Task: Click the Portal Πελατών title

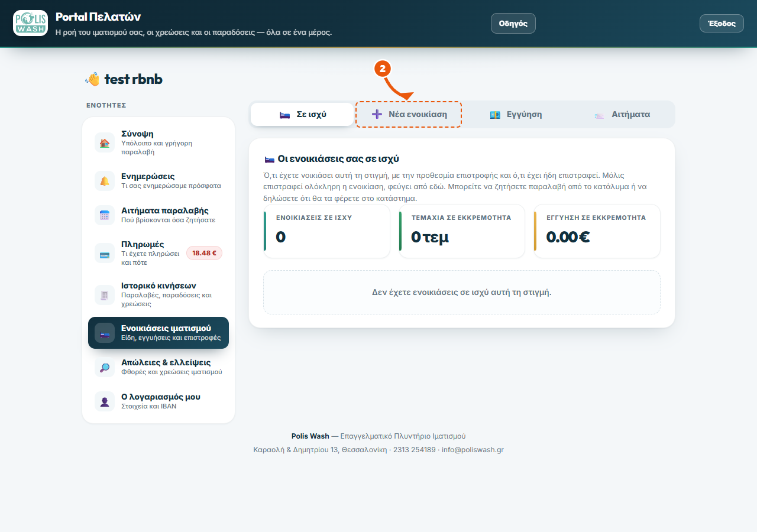Action: point(98,17)
